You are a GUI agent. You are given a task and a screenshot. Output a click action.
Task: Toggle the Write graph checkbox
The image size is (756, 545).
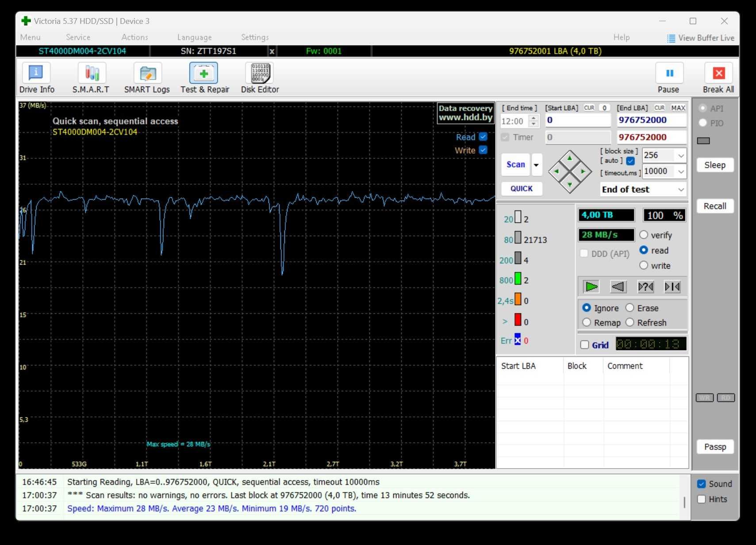pos(483,150)
